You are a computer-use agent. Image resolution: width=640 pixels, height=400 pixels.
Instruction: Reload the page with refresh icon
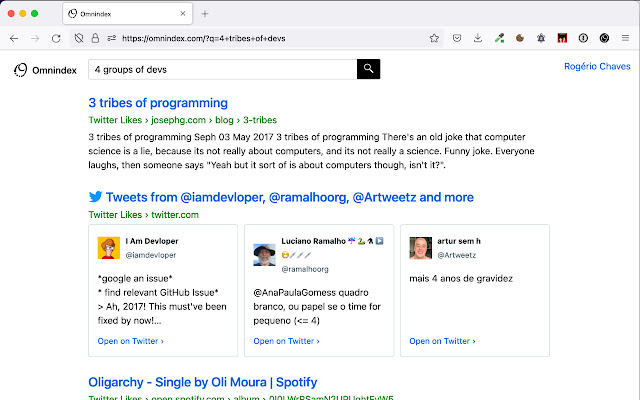tap(56, 38)
